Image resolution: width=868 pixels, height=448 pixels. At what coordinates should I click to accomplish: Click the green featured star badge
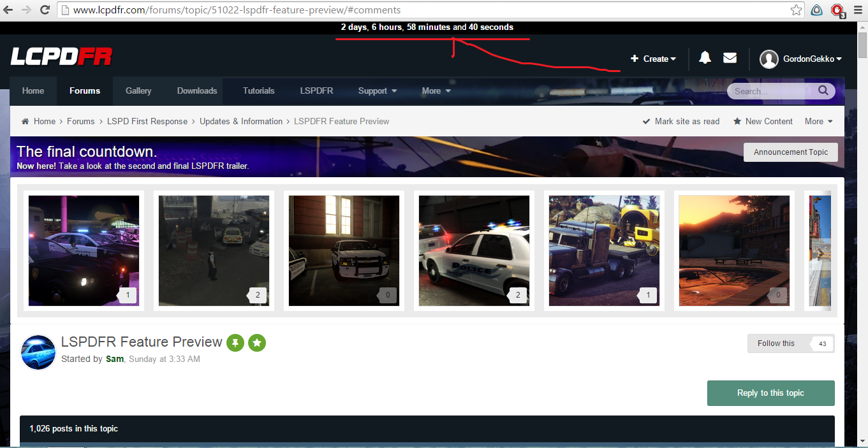pos(257,343)
